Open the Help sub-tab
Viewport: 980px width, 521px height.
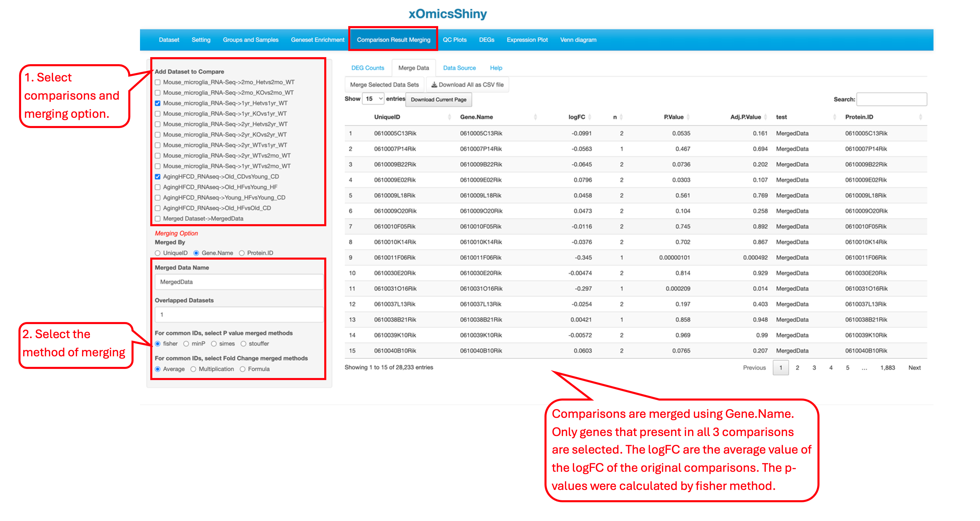click(496, 68)
